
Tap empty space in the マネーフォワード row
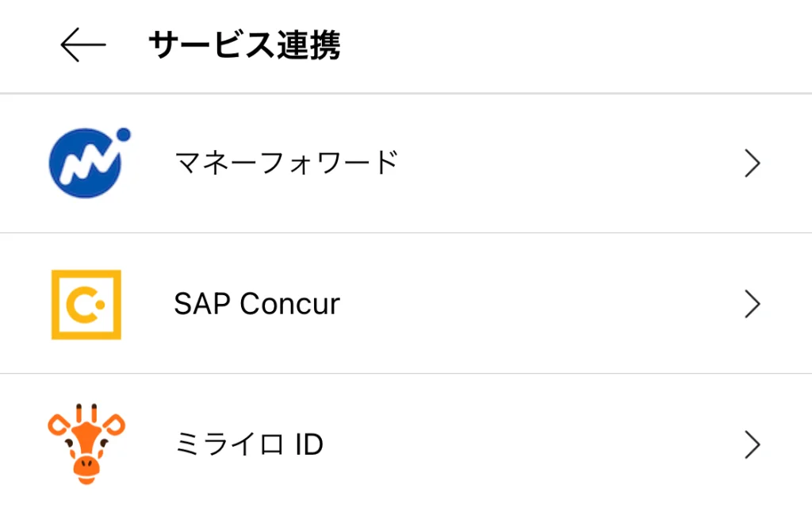tap(555, 163)
